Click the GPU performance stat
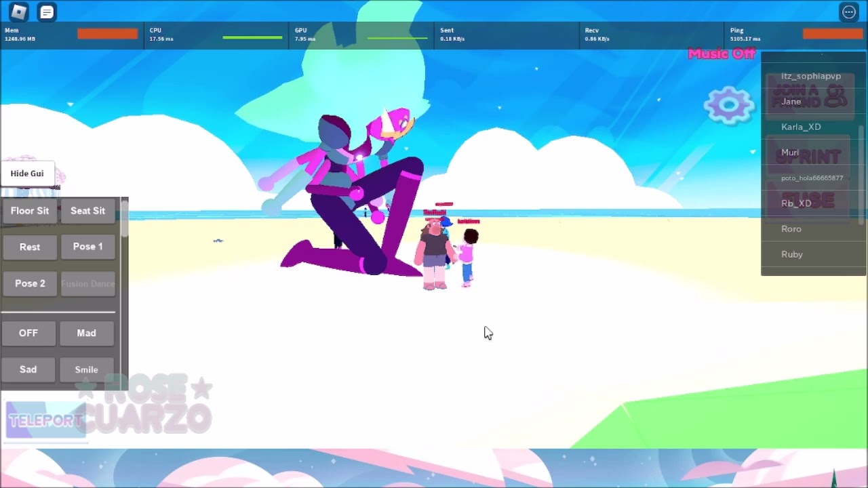 (362, 35)
